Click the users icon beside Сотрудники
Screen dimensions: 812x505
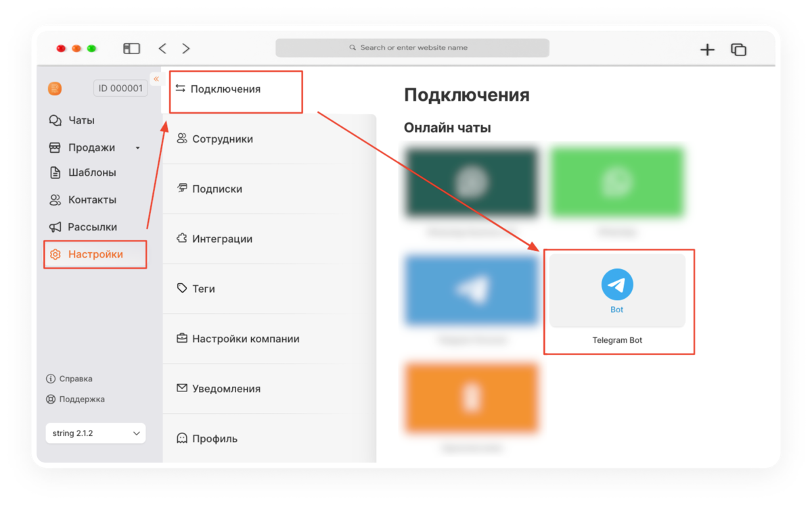click(182, 139)
